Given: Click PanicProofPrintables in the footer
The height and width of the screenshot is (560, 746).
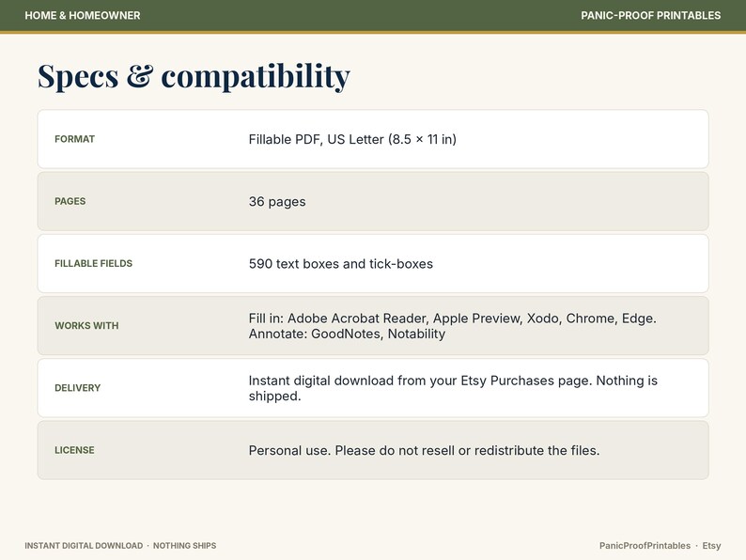Looking at the screenshot, I should [x=645, y=546].
